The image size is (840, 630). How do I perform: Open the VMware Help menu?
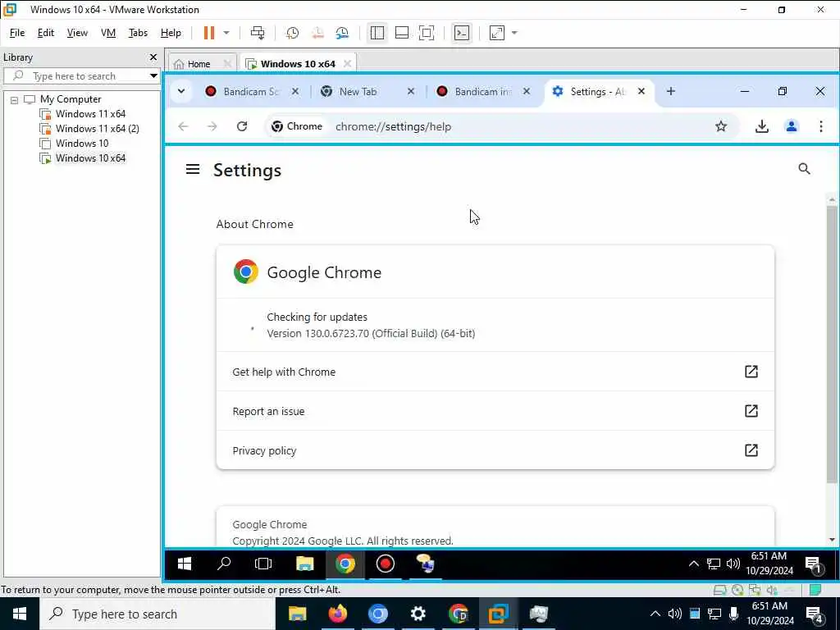pos(171,33)
